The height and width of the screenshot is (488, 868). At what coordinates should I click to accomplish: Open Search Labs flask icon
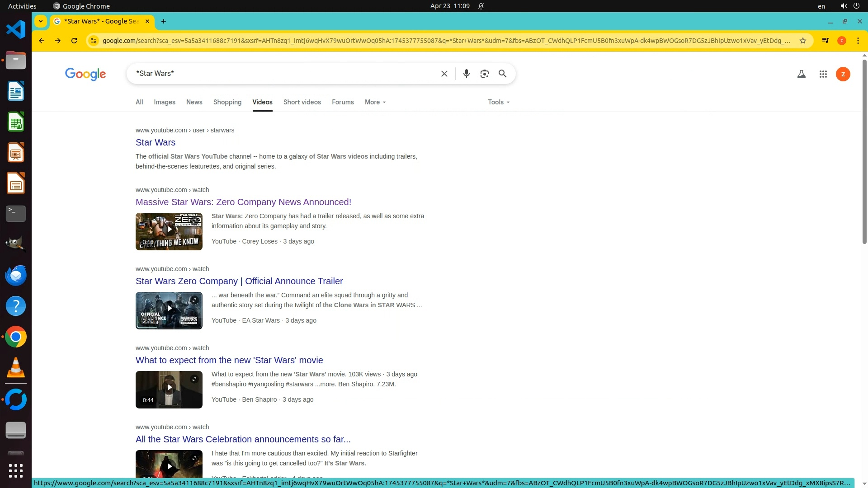pos(801,74)
